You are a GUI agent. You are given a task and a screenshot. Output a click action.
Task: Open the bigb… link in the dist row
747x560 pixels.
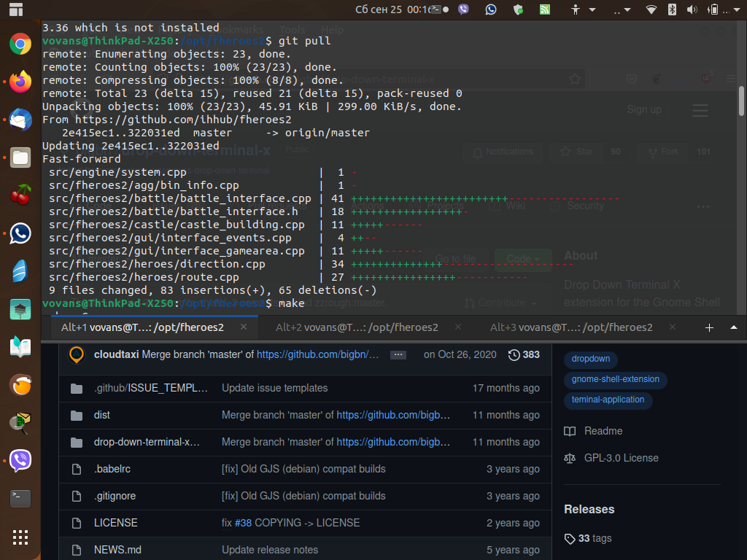(393, 415)
